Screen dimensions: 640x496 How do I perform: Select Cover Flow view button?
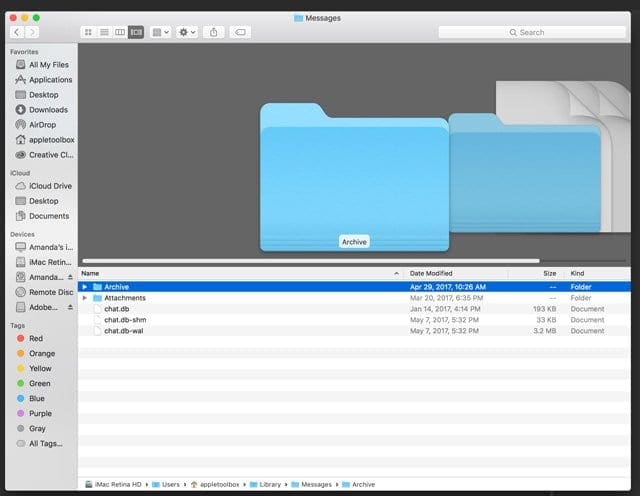(x=136, y=32)
